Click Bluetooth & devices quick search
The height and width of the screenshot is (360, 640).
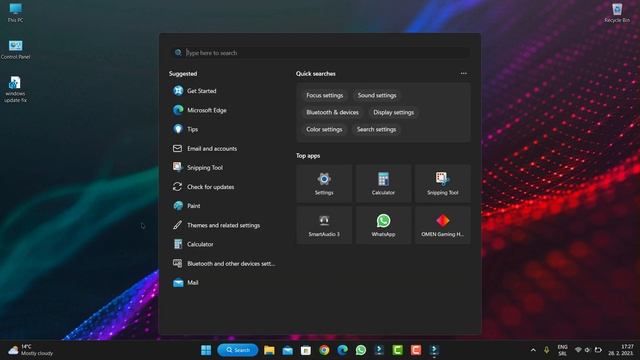(x=332, y=112)
